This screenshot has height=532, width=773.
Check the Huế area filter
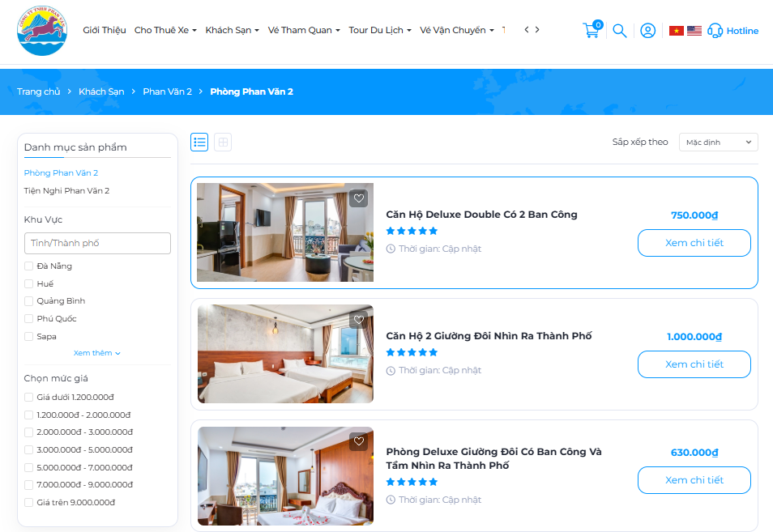[28, 283]
